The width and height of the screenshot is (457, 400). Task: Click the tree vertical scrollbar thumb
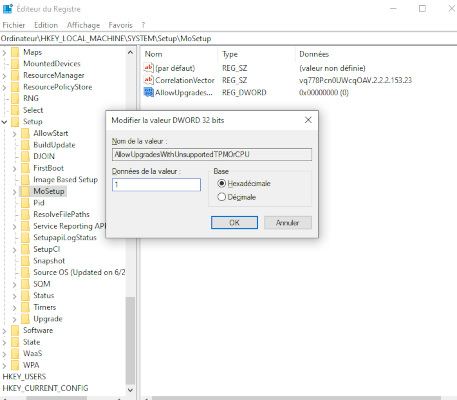point(130,340)
